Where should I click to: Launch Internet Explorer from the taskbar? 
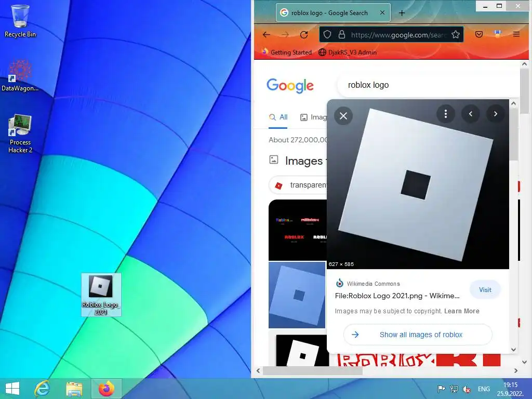pyautogui.click(x=43, y=389)
